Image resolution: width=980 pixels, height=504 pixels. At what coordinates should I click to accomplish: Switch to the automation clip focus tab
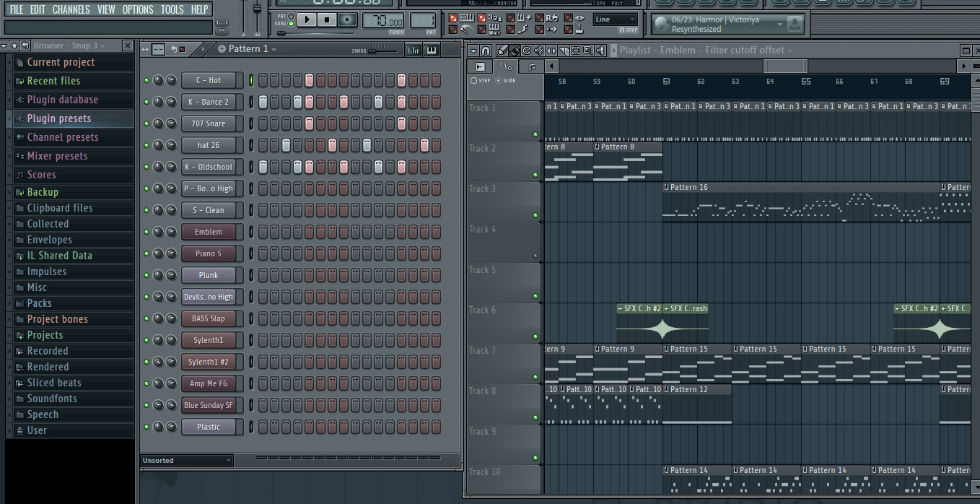pyautogui.click(x=505, y=66)
